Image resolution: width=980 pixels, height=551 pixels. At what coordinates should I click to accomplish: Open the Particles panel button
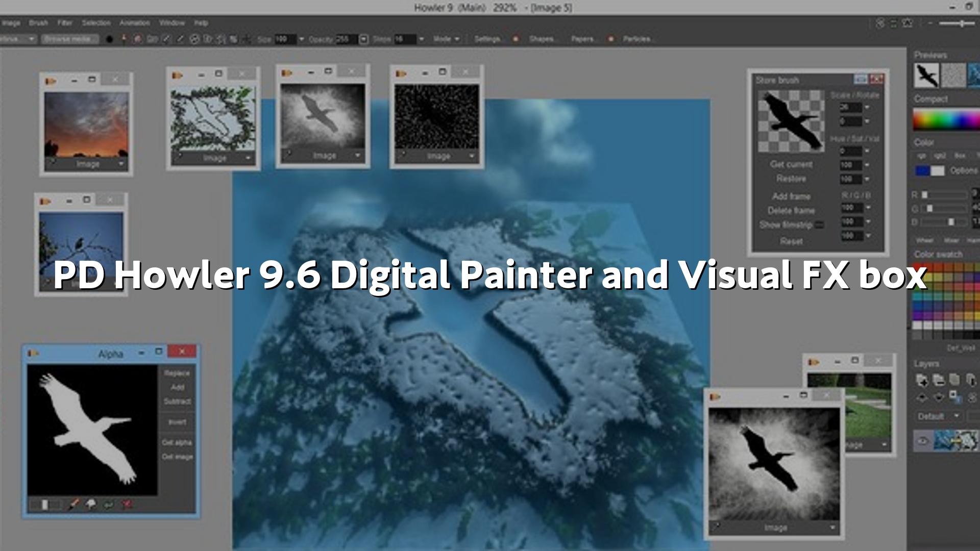click(637, 39)
